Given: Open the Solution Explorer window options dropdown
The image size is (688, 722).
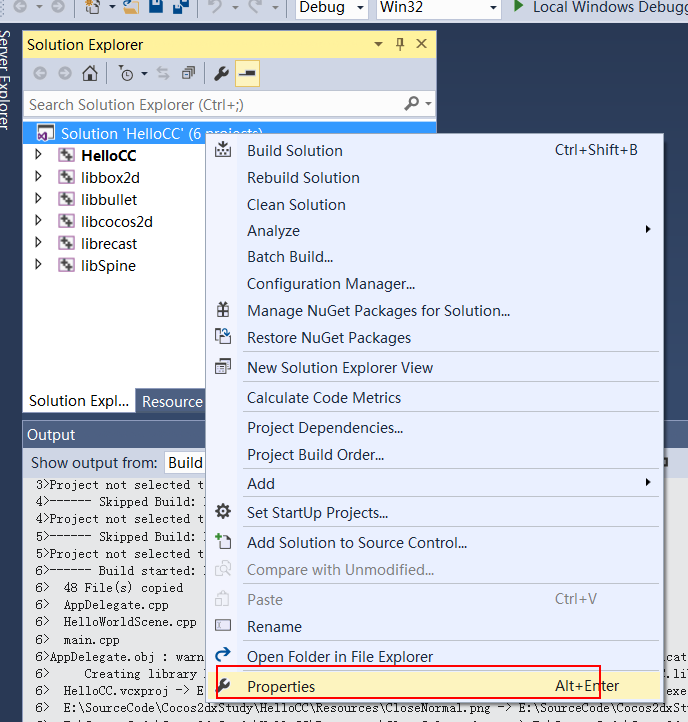Looking at the screenshot, I should 378,44.
